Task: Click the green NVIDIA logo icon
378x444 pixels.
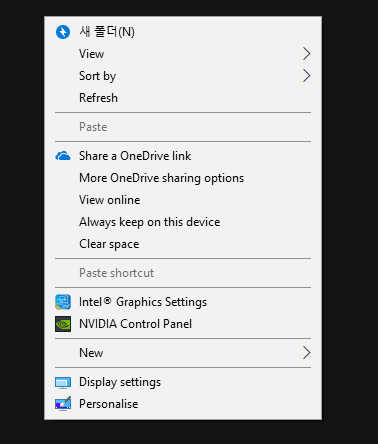Action: [x=63, y=324]
